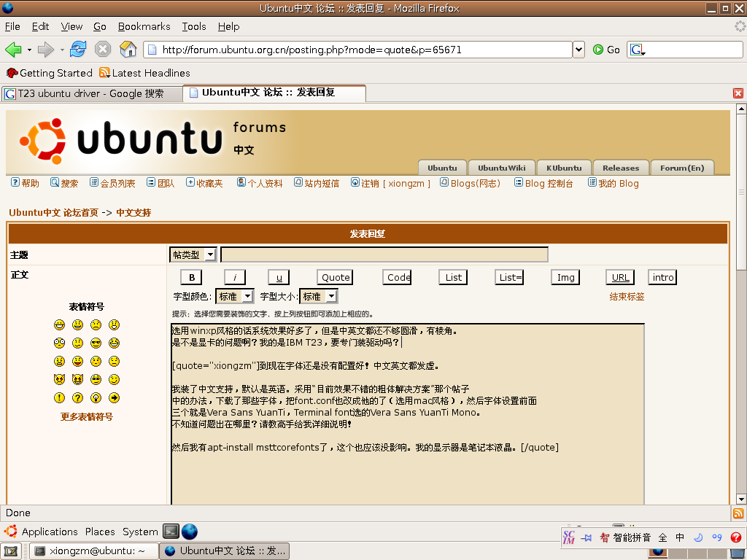The width and height of the screenshot is (747, 560).
Task: Open the Home page icon
Action: [x=128, y=49]
